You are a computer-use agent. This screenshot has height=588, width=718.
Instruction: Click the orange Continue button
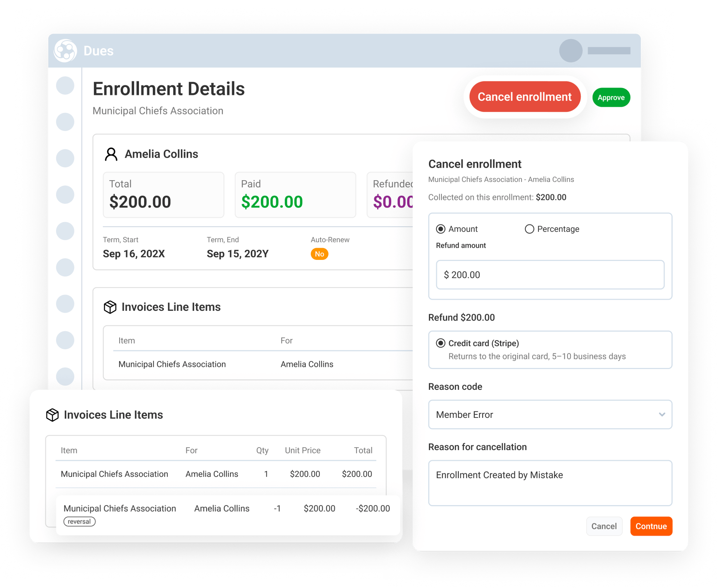651,526
